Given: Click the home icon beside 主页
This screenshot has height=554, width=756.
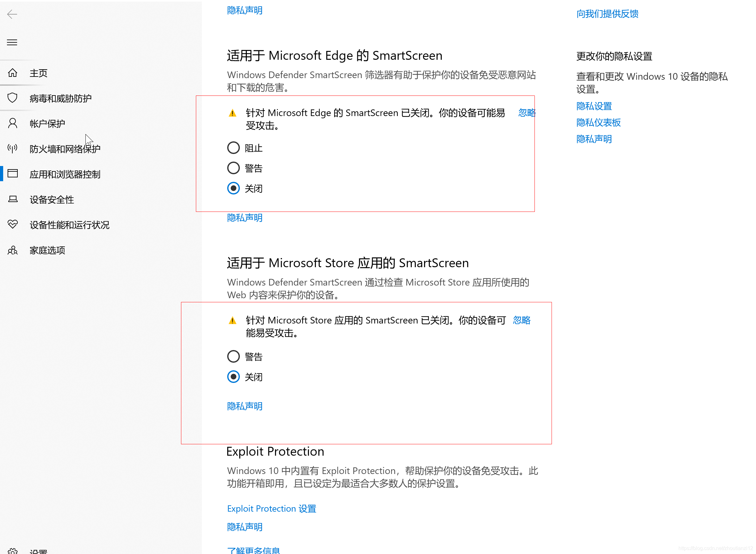Looking at the screenshot, I should point(12,73).
